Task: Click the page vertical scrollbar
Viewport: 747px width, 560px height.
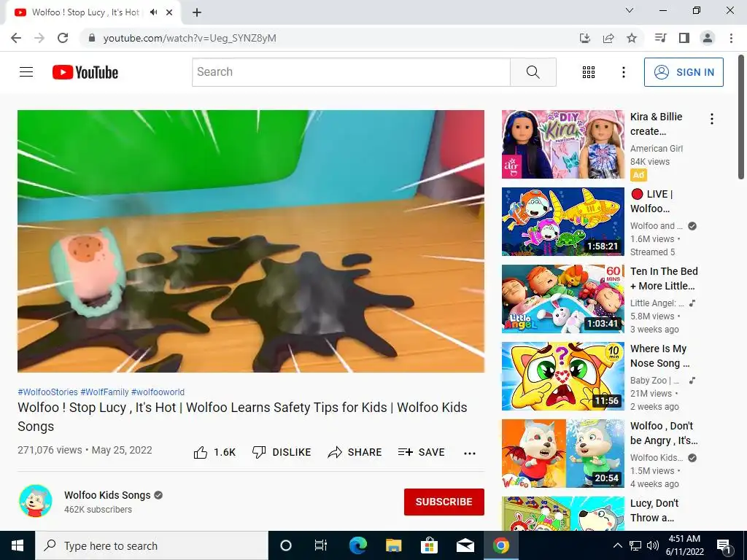Action: [741, 117]
